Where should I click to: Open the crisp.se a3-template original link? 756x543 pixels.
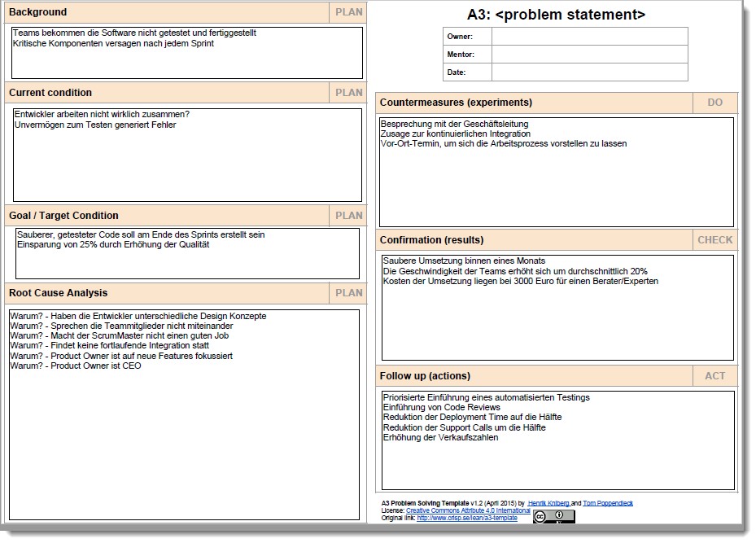tap(467, 518)
